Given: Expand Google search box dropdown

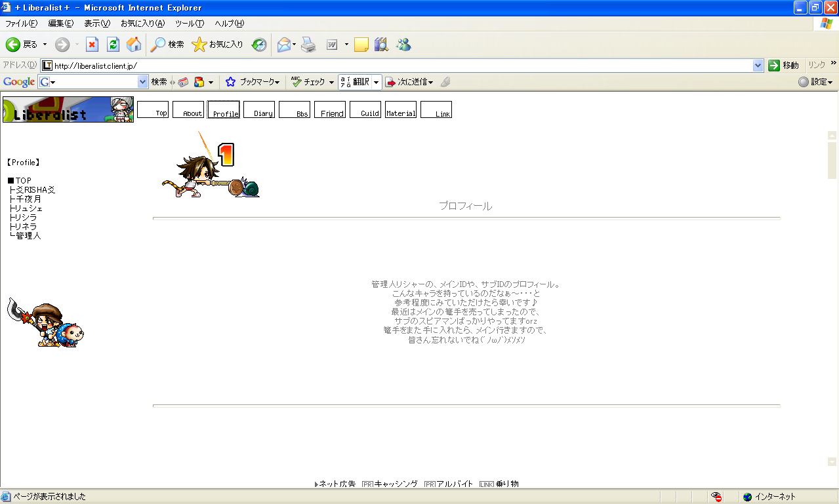Looking at the screenshot, I should [x=143, y=82].
